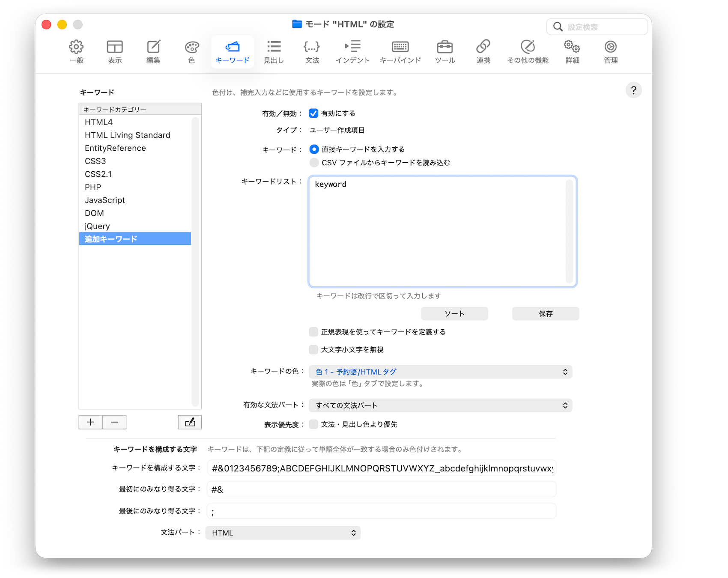
Task: Click the 保存 button
Action: [x=545, y=314]
